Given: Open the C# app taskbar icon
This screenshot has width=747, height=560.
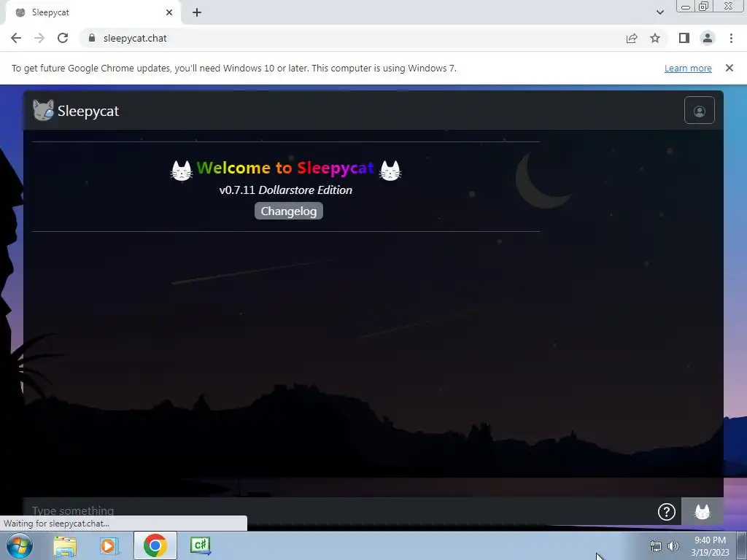Looking at the screenshot, I should tap(200, 545).
